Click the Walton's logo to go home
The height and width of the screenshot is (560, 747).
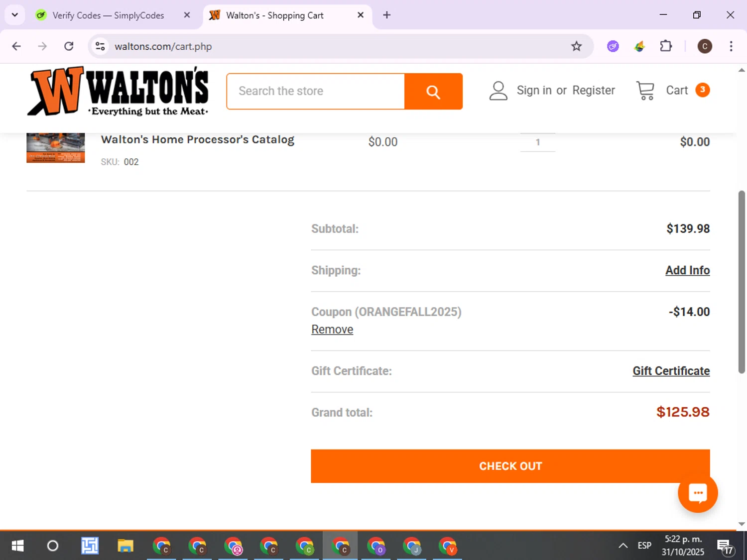click(x=118, y=91)
